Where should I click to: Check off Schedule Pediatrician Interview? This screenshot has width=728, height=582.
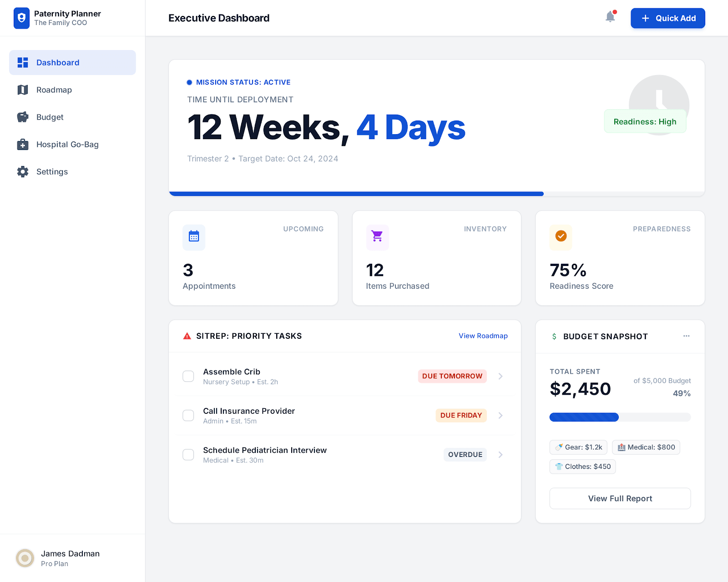click(188, 455)
